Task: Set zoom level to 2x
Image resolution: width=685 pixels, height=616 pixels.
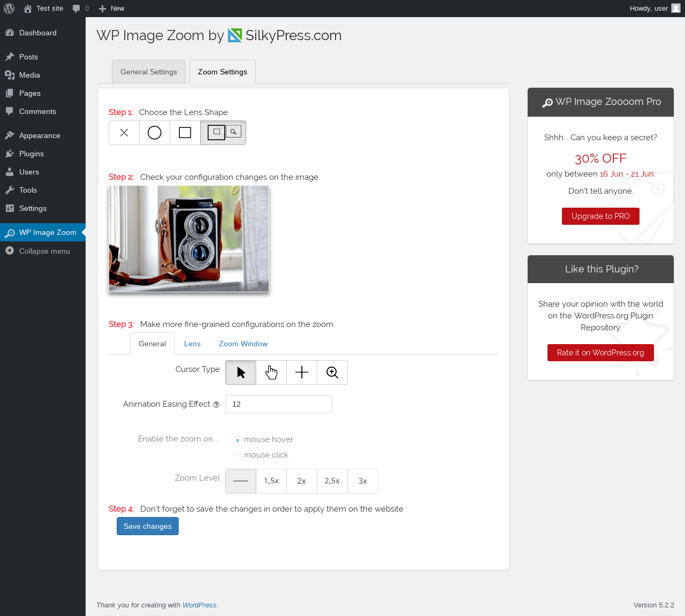Action: tap(302, 481)
